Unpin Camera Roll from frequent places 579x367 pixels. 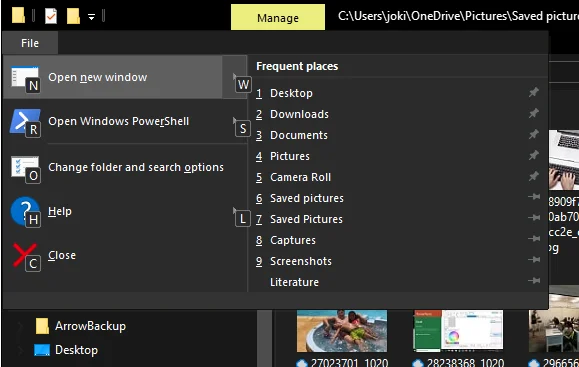[534, 176]
